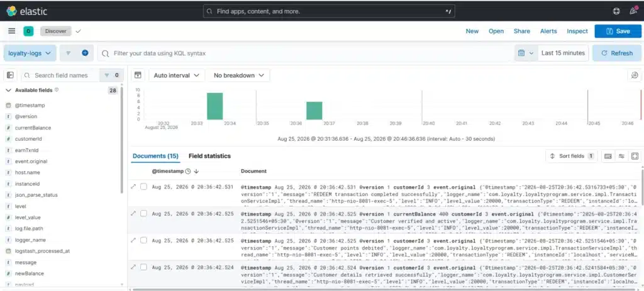Click the @timestamp clock icon in header
The width and height of the screenshot is (644, 291).
tap(188, 171)
